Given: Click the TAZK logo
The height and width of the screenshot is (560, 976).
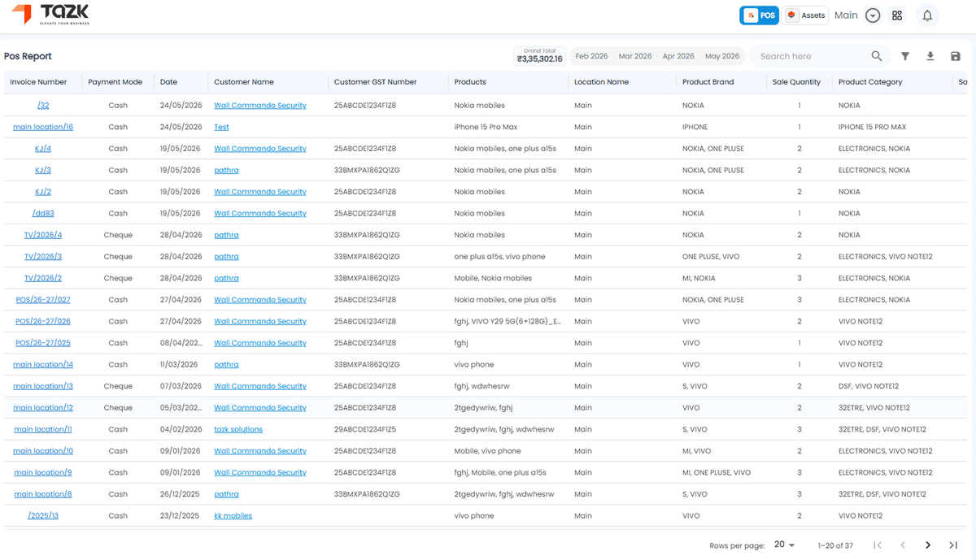Looking at the screenshot, I should coord(50,15).
